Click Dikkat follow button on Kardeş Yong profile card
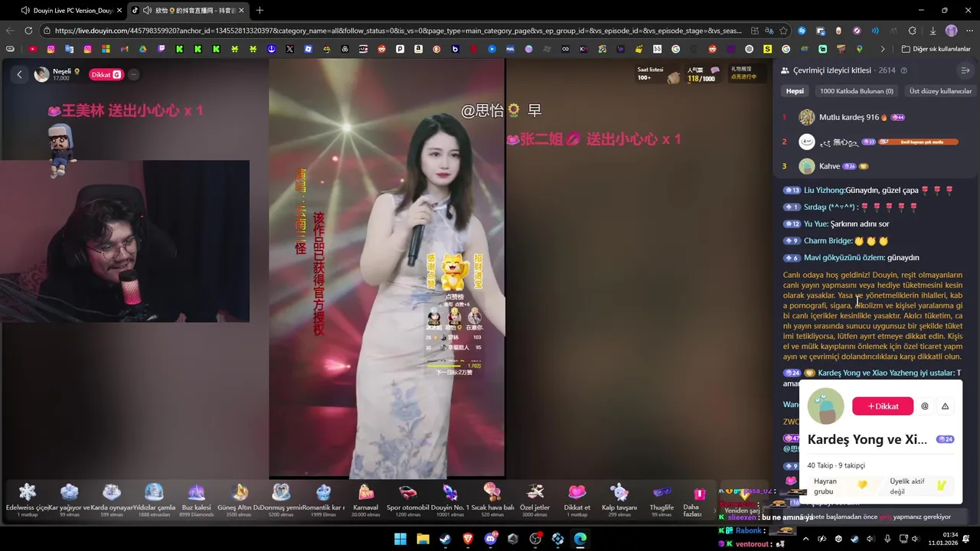980x551 pixels. (x=882, y=406)
